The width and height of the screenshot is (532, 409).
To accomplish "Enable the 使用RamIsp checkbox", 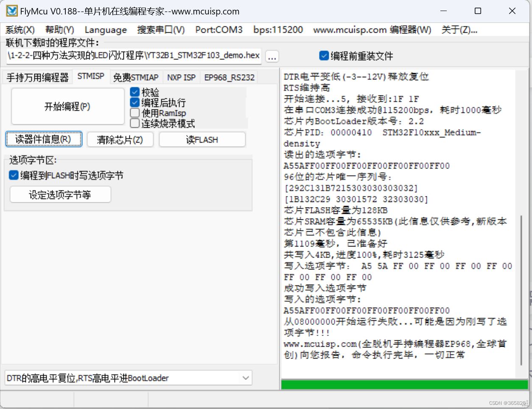I will [158, 113].
